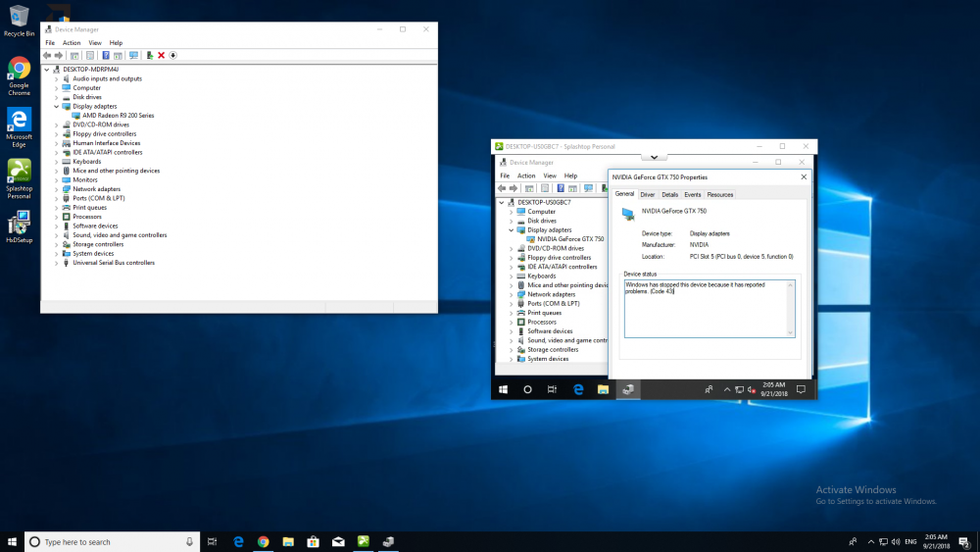Expand the Sound, video and game controllers node
This screenshot has height=552, width=980.
pos(56,235)
